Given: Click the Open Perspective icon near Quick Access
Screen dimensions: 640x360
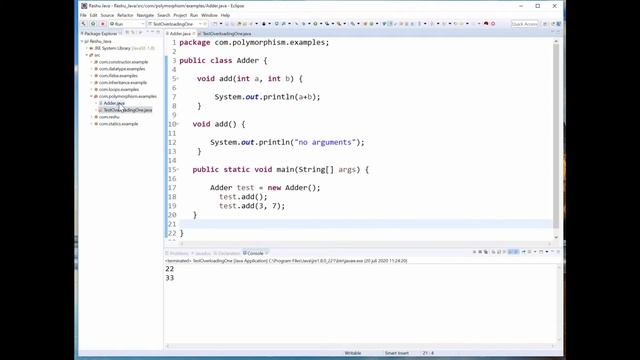Looking at the screenshot, I should 544,24.
